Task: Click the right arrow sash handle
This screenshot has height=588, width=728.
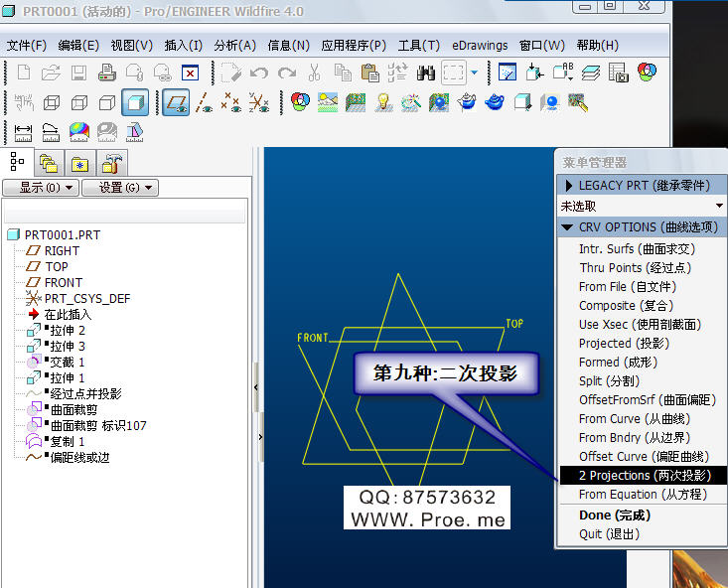Action: tap(260, 437)
